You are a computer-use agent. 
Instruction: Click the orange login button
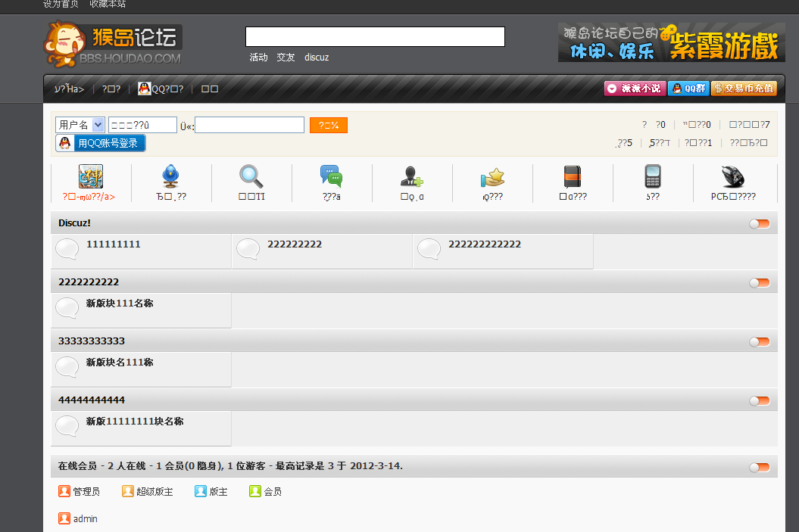coord(329,125)
